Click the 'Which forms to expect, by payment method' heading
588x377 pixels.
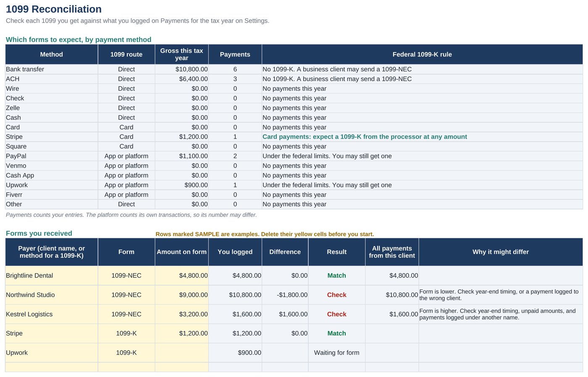point(79,40)
